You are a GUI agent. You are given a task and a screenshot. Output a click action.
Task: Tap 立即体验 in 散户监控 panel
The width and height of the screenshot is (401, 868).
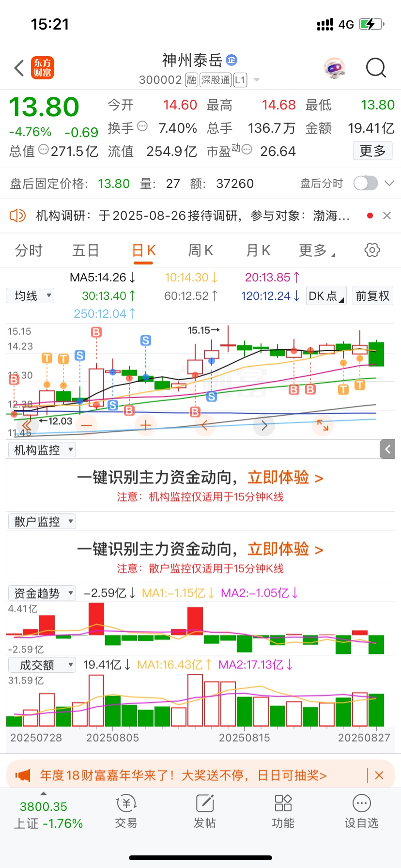point(285,549)
